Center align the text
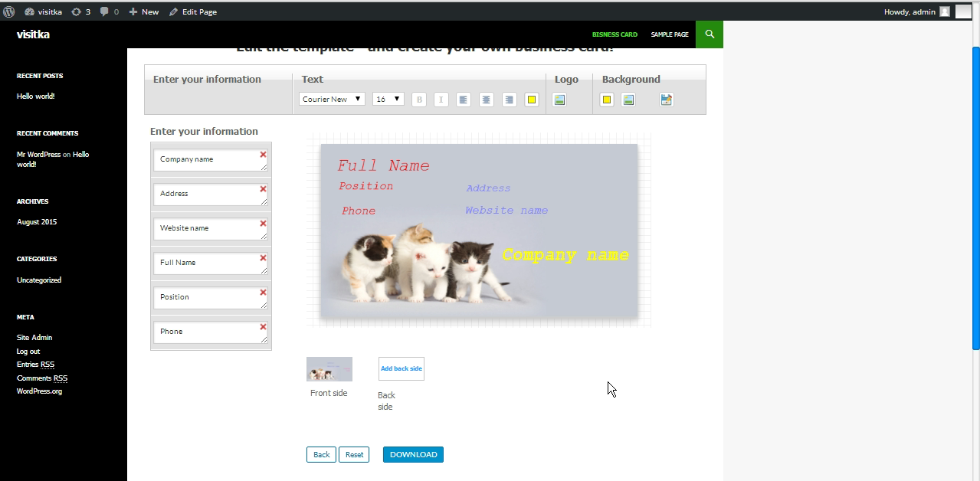 tap(487, 100)
